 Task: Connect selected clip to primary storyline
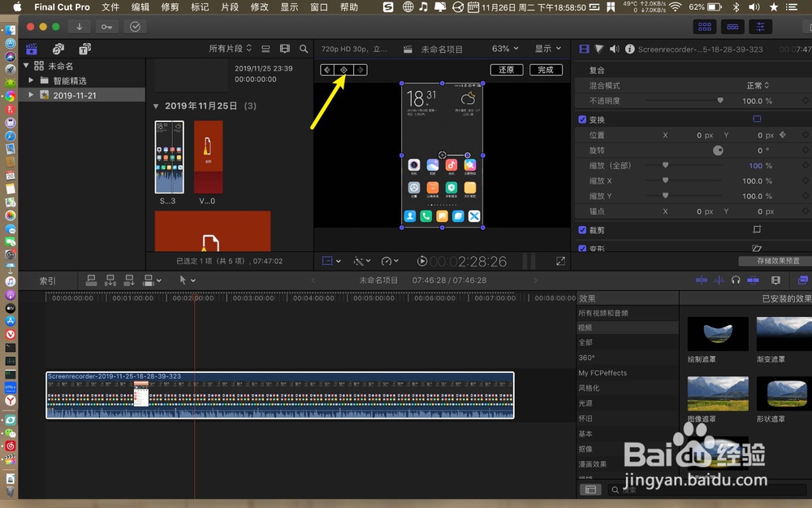91,280
